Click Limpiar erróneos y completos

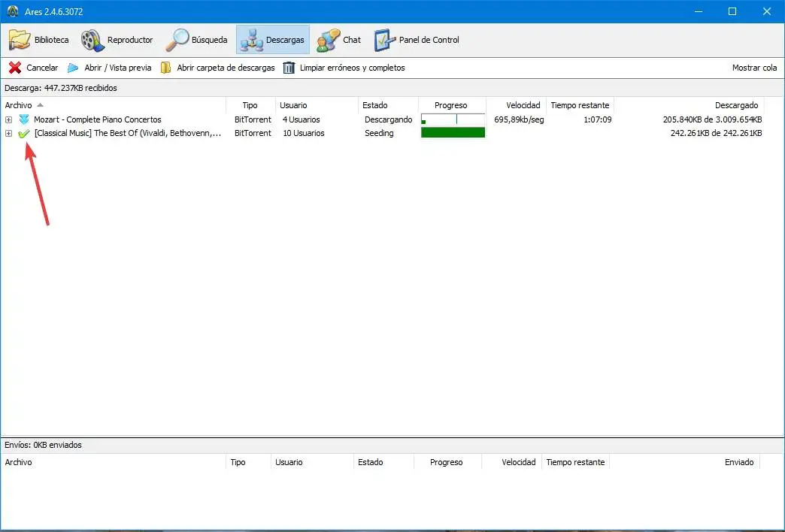tap(353, 68)
